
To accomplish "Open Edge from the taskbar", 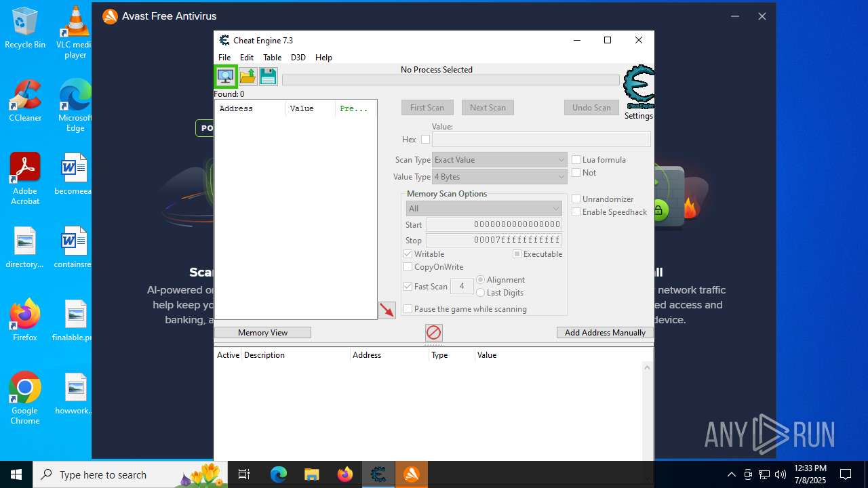I will point(279,474).
